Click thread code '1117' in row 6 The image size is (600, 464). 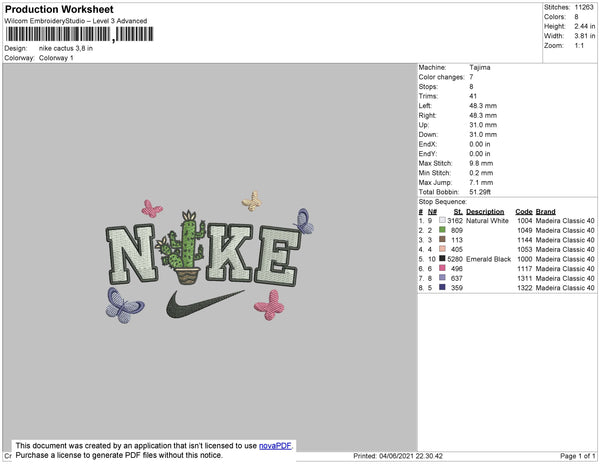coord(524,269)
